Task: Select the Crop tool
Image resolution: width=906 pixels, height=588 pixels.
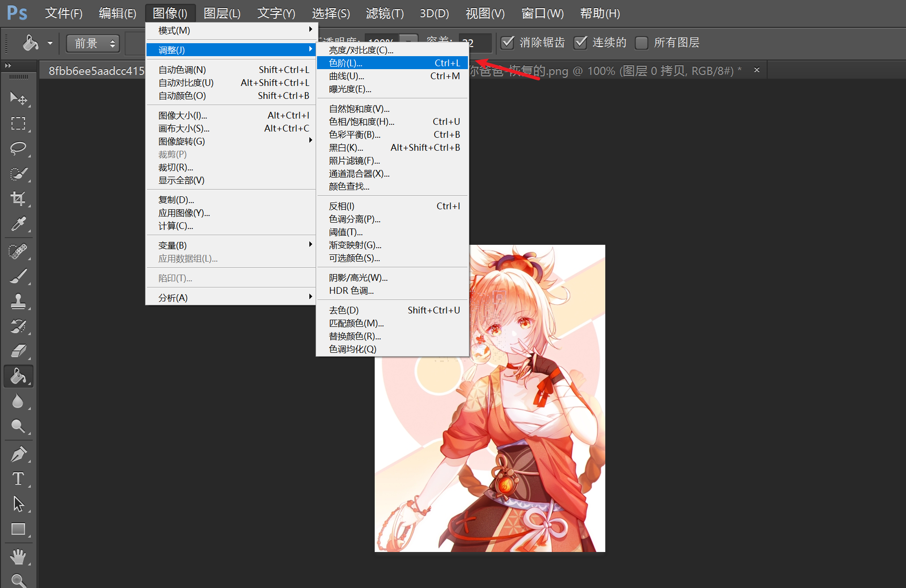Action: [18, 199]
